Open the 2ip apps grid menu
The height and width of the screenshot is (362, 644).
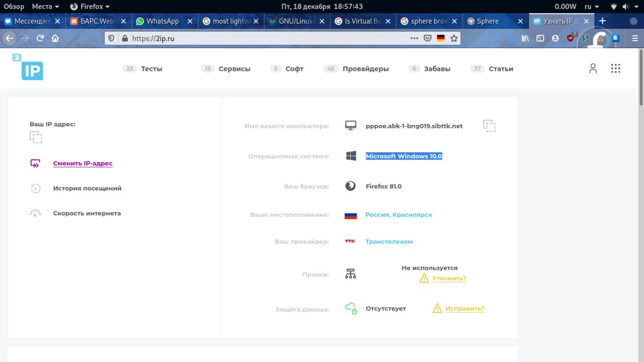[x=615, y=68]
